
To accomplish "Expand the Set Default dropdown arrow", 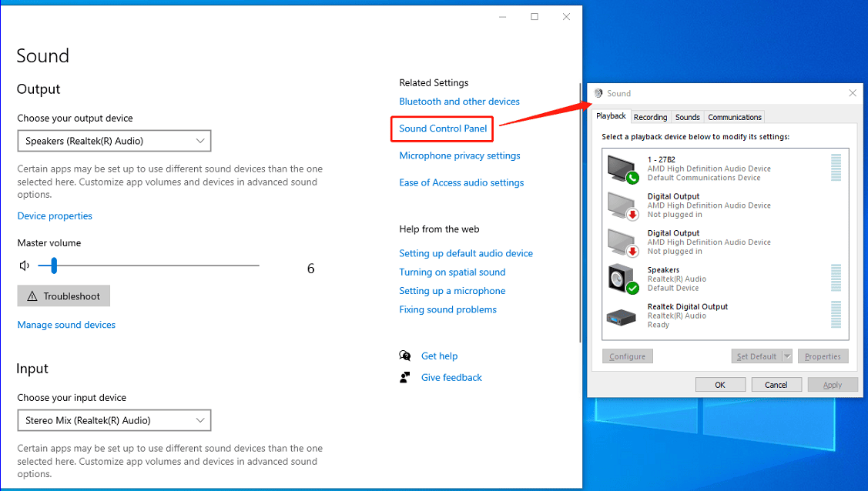I will pyautogui.click(x=787, y=356).
